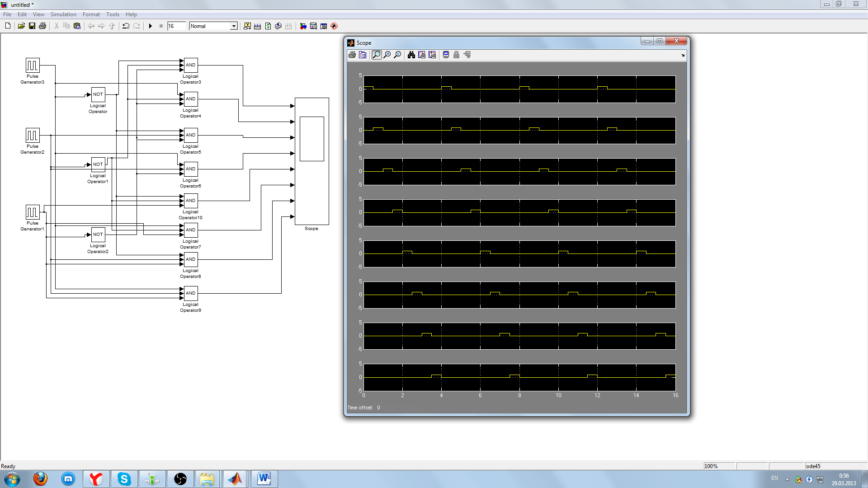Paste from clipboard in the main toolbar

tap(77, 26)
